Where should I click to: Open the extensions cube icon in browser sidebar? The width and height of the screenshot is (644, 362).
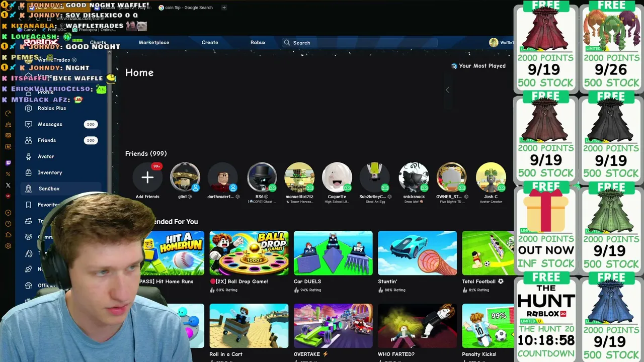(8, 235)
